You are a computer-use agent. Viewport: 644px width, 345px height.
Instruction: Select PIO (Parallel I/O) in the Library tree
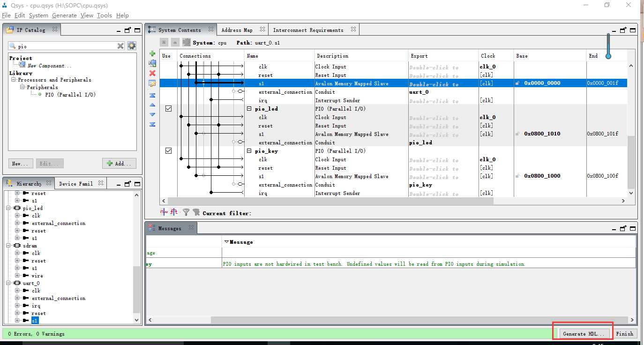coord(70,95)
